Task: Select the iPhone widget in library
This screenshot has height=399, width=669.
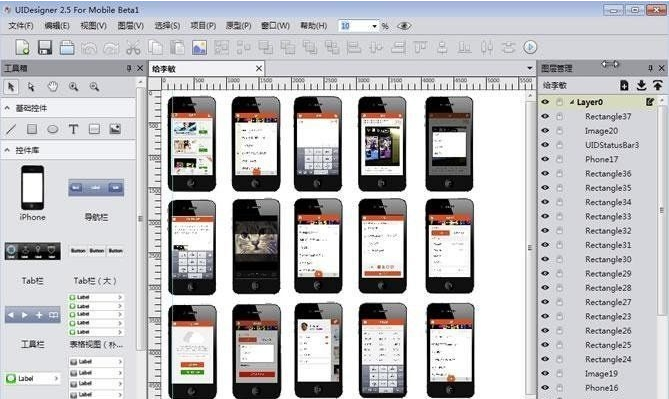Action: (x=32, y=193)
